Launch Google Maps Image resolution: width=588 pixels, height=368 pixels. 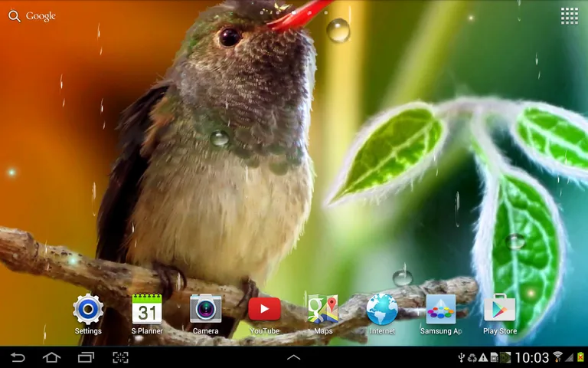pyautogui.click(x=323, y=314)
